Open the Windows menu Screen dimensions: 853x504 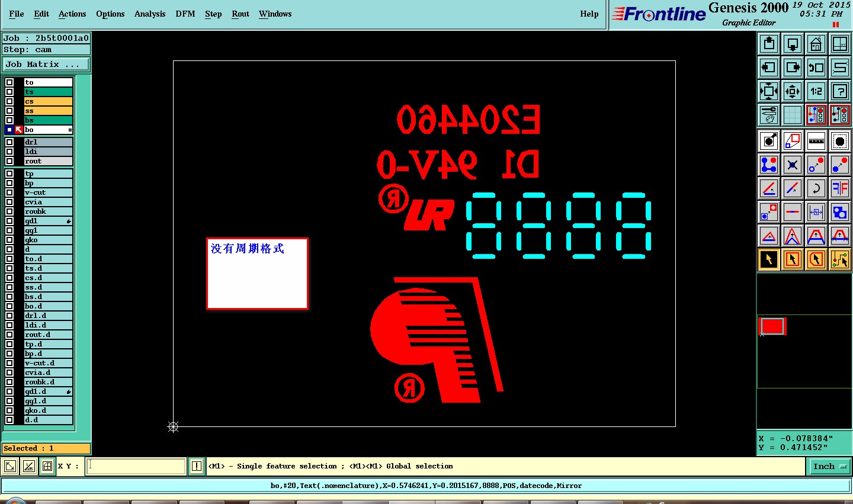[275, 14]
